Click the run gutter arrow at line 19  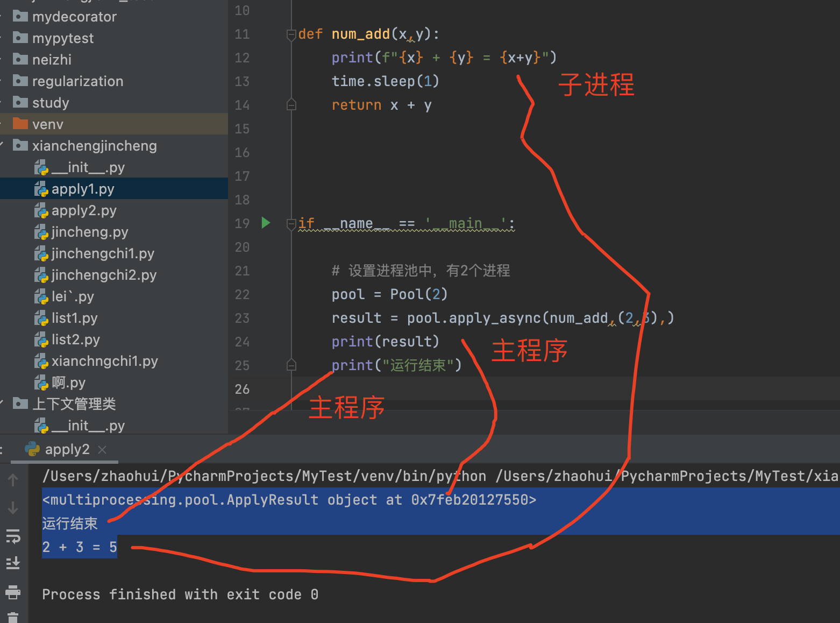pyautogui.click(x=266, y=223)
